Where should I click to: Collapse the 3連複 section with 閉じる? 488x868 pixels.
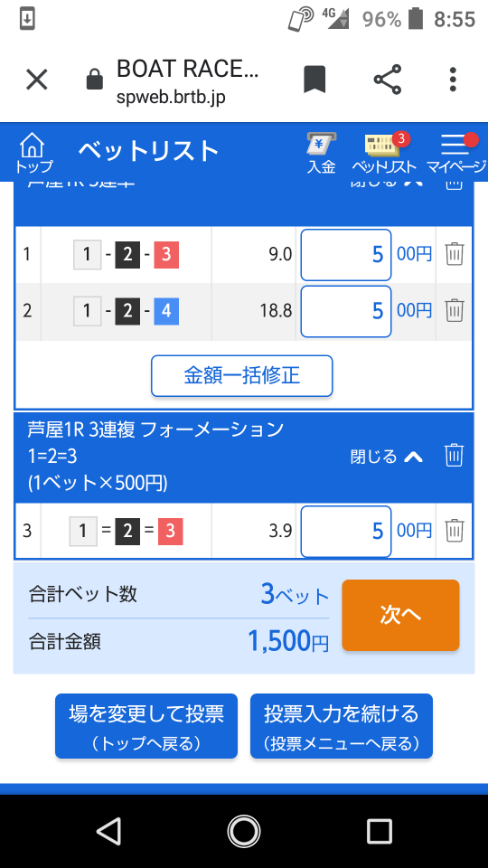(387, 457)
